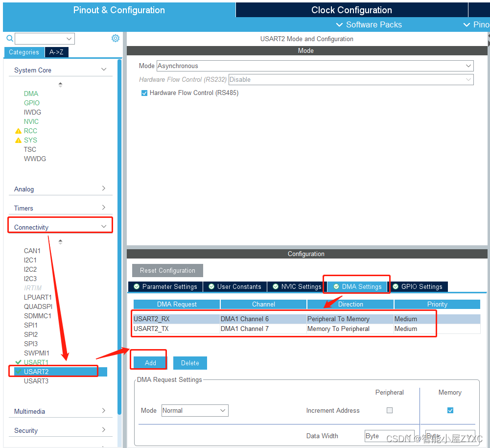Select IWDG in the list

tap(32, 112)
